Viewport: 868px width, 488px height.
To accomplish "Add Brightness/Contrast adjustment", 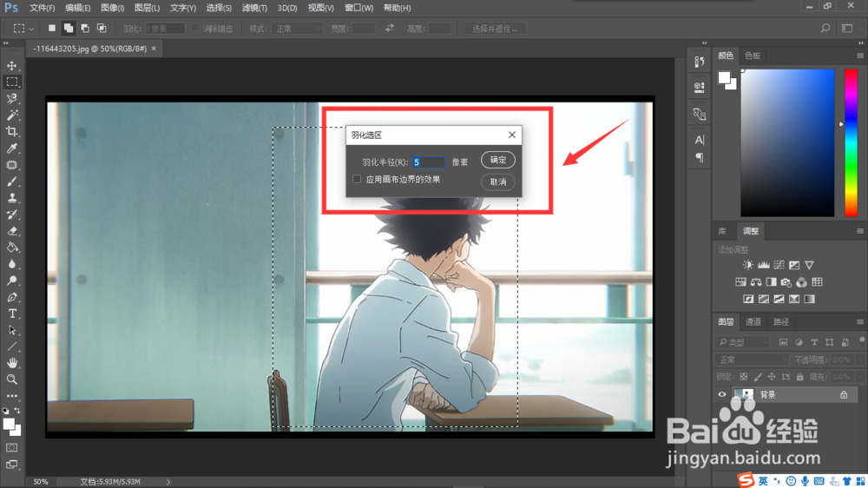I will [x=748, y=265].
